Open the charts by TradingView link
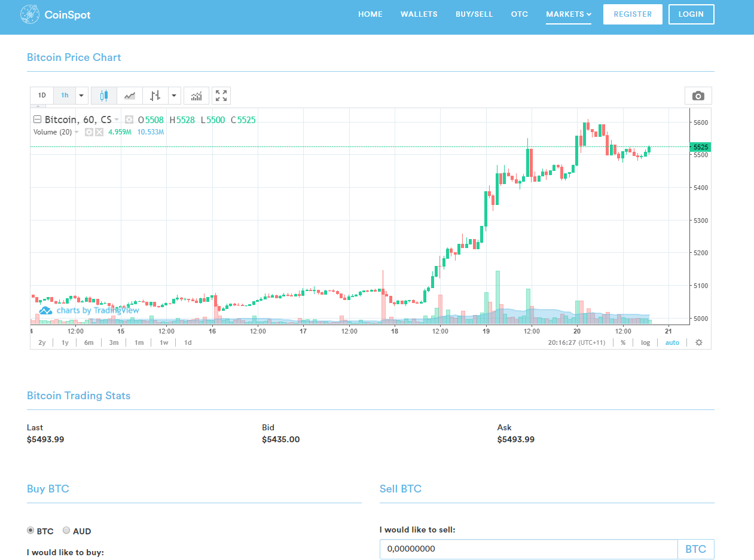The image size is (754, 560). tap(97, 310)
